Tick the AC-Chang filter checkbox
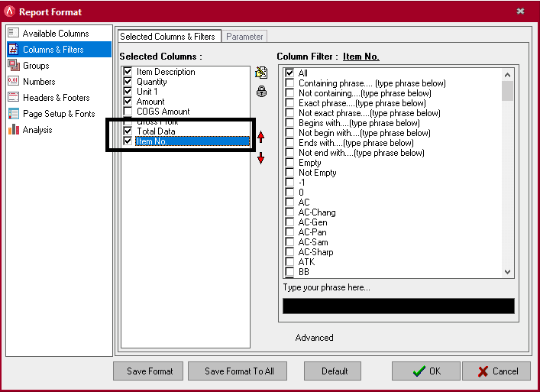This screenshot has height=392, width=540. click(289, 212)
